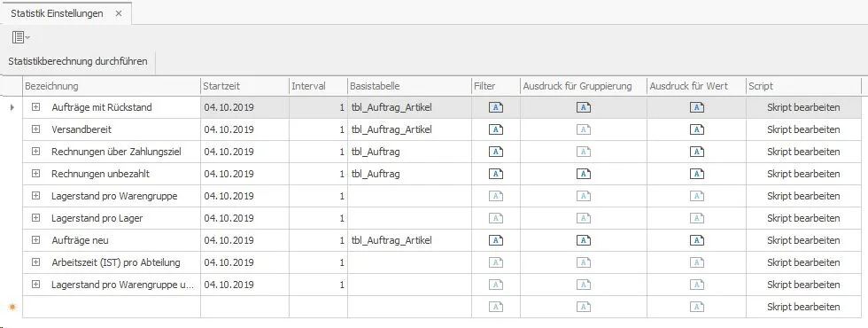
Task: Open Filter icon for Lagerstand pro Lager
Action: click(496, 218)
